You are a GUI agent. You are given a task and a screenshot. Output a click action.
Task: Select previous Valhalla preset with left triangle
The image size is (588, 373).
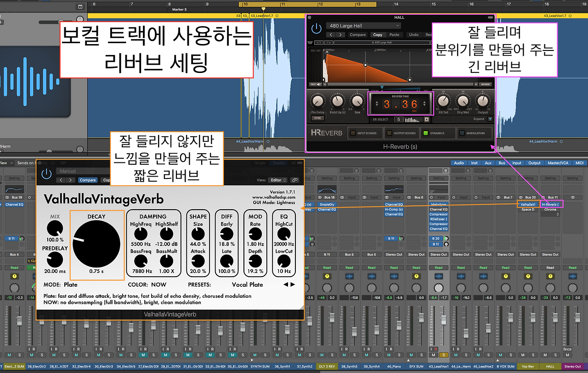[285, 284]
